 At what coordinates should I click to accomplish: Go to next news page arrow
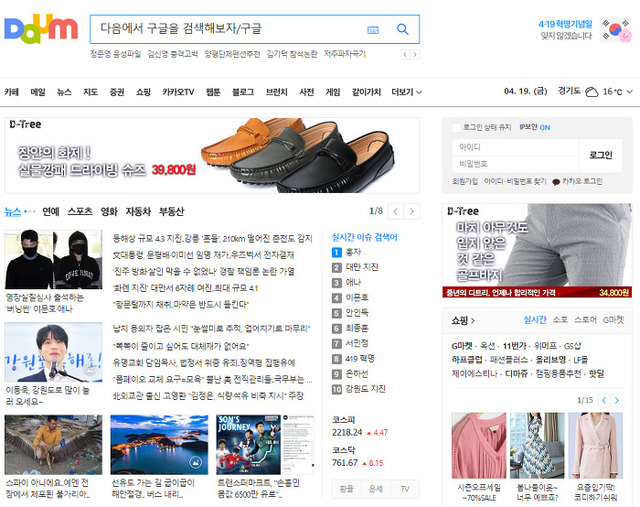click(x=412, y=211)
